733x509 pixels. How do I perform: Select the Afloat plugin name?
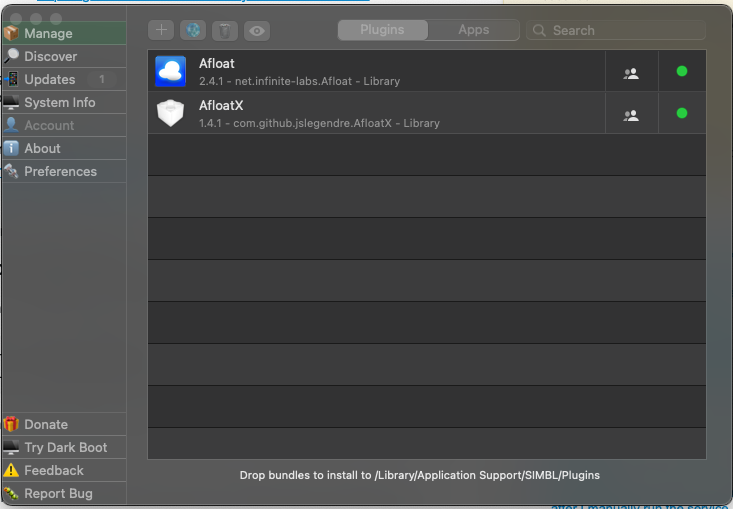217,64
